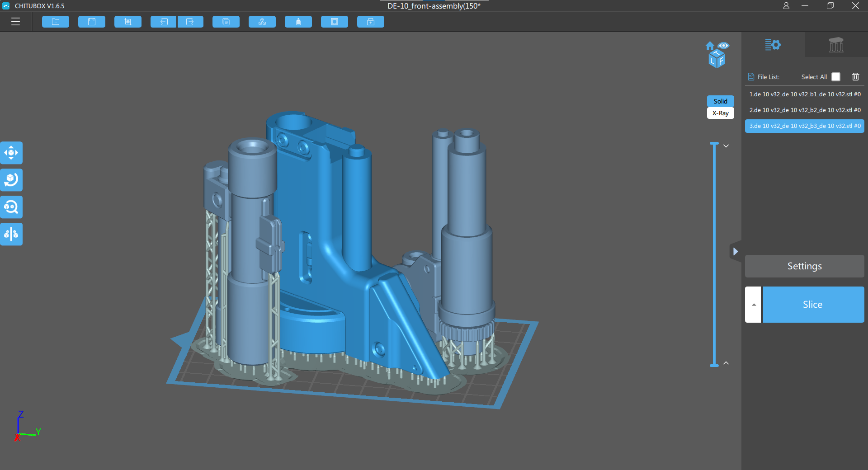
Task: Select file 3.de 10 v32_b3 in list
Action: tap(805, 126)
